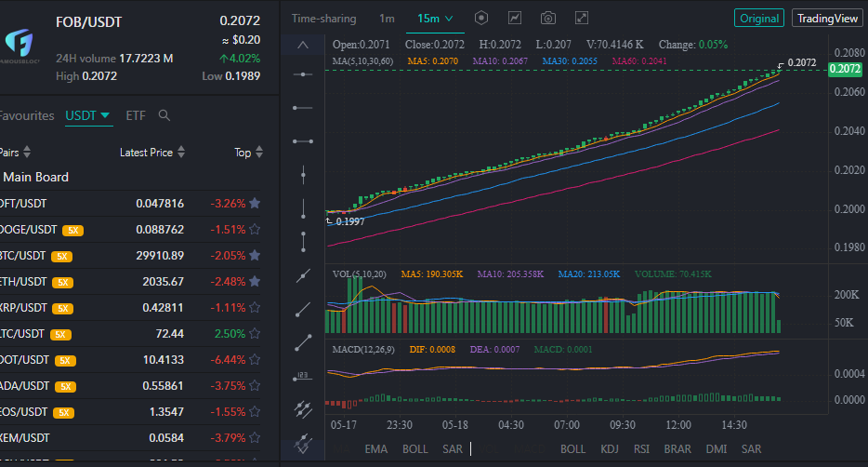Click the MA(5,10,30,60) indicator label
This screenshot has width=868, height=467.
click(362, 61)
